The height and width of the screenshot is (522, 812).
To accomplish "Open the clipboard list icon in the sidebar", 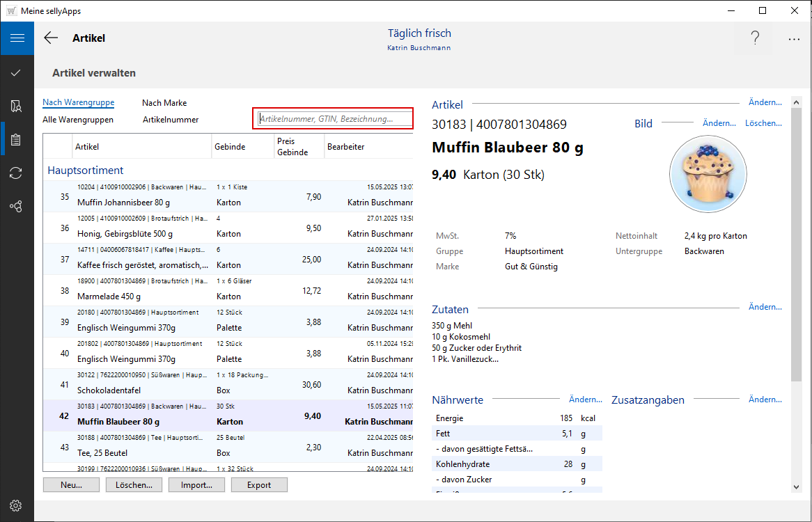I will [x=17, y=140].
